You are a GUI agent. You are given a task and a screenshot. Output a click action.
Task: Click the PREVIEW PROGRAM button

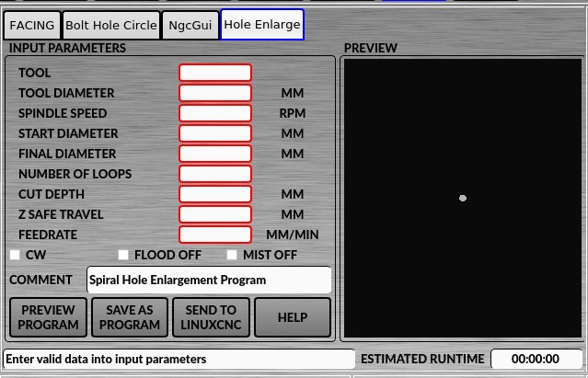pyautogui.click(x=48, y=317)
